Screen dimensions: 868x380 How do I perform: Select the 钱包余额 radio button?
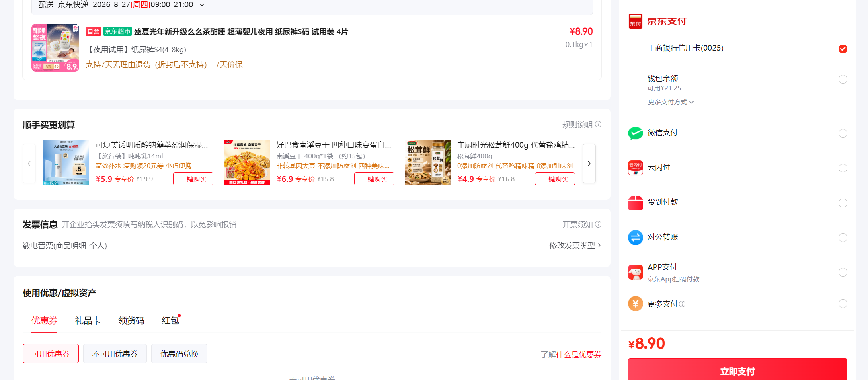coord(843,79)
